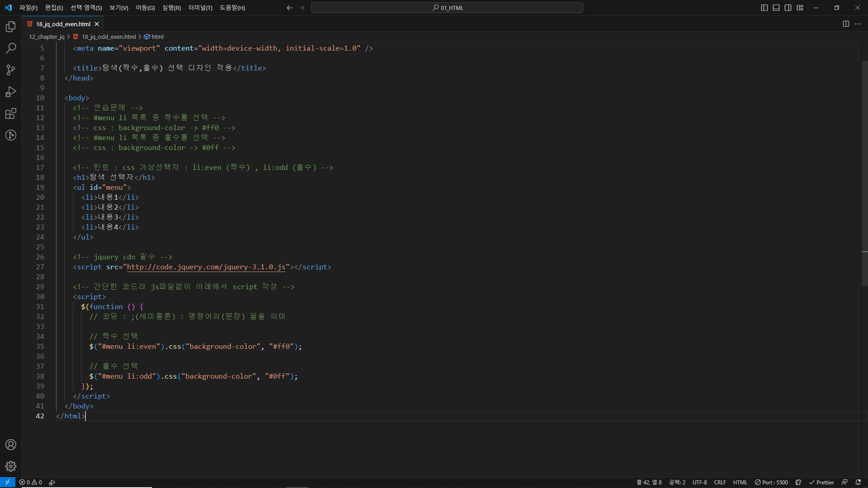The image size is (868, 488).
Task: Click the Port: 5500 Live Server button
Action: 771,483
